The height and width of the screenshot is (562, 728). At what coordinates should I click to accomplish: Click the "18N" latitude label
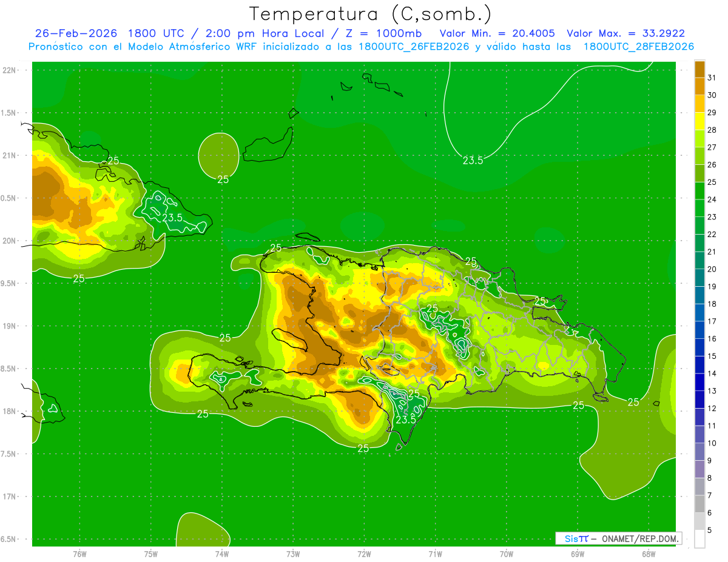[x=9, y=412]
